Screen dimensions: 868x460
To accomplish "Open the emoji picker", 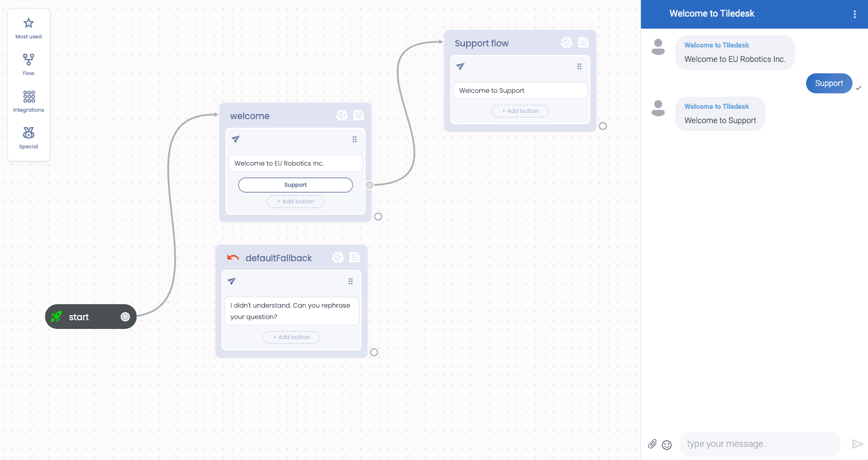I will point(667,445).
